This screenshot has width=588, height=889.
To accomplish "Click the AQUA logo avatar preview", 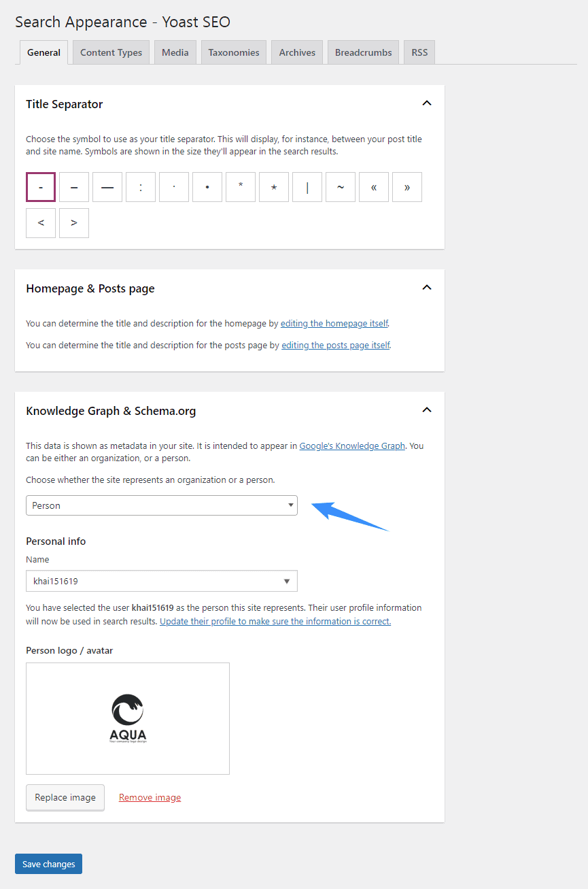I will 128,718.
